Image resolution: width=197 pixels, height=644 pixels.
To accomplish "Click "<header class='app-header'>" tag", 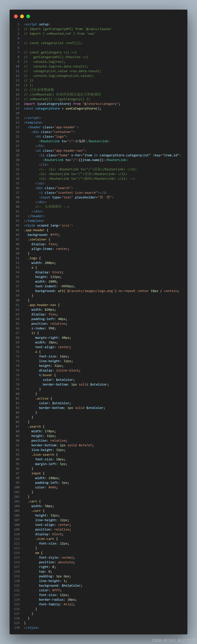I will 53,127.
